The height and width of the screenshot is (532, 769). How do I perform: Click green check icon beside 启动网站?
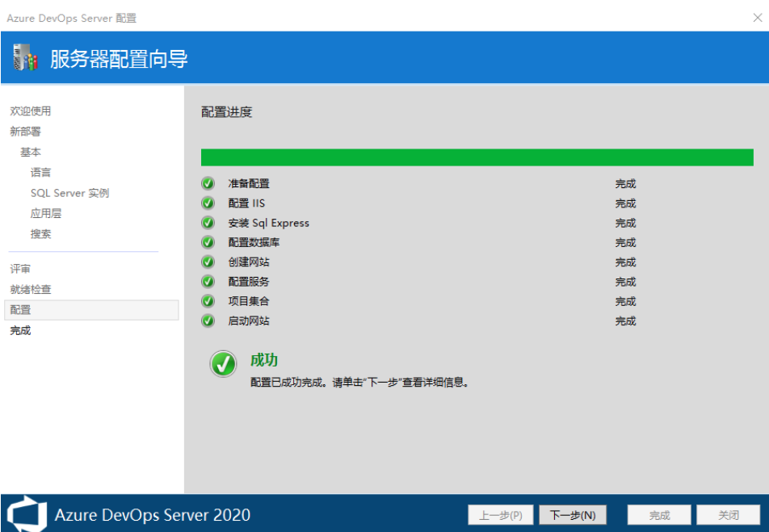208,320
